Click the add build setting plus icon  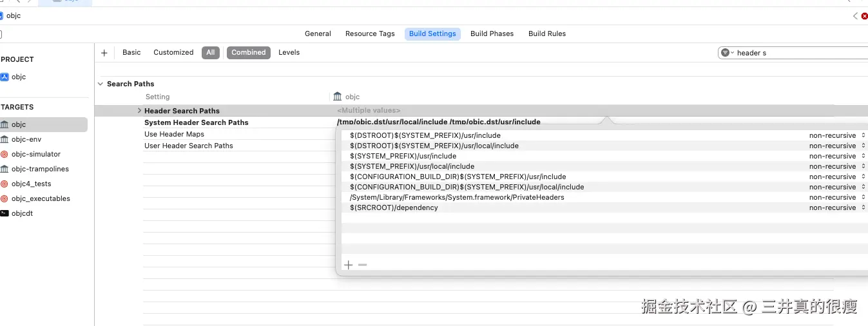coord(104,53)
